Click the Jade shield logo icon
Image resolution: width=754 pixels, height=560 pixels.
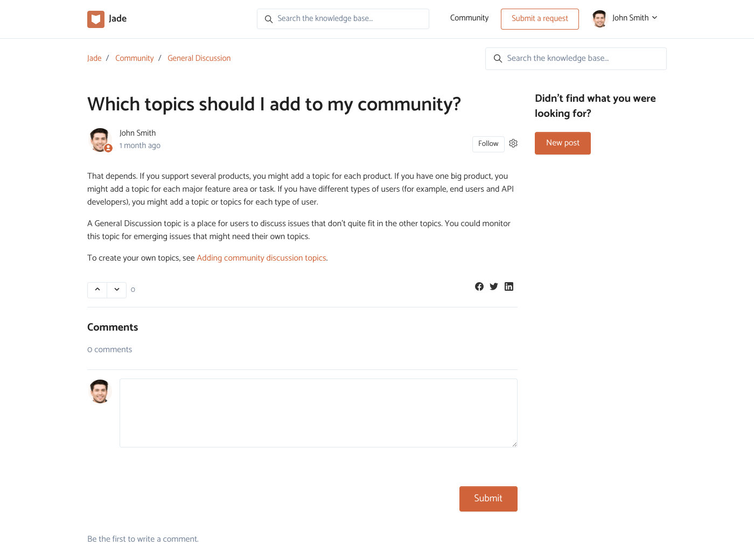[96, 19]
